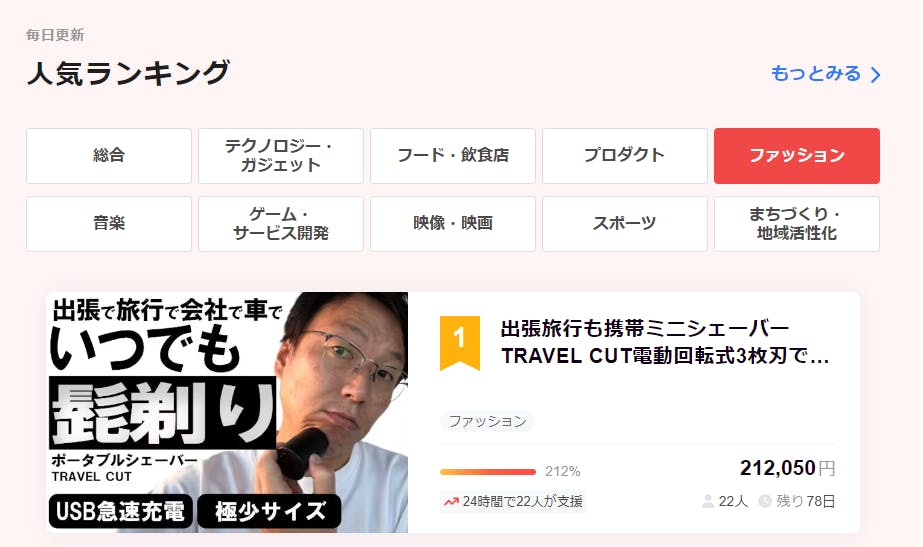Click the 212% funding progress bar

click(488, 472)
